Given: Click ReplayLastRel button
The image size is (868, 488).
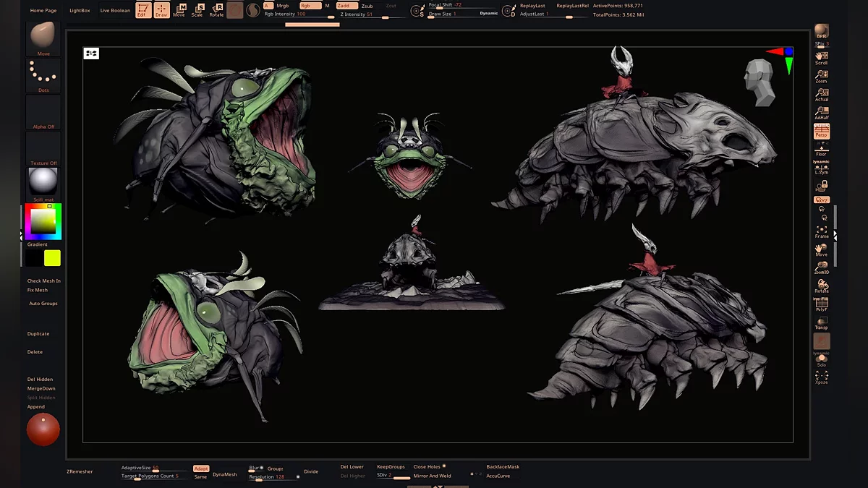Looking at the screenshot, I should [572, 6].
